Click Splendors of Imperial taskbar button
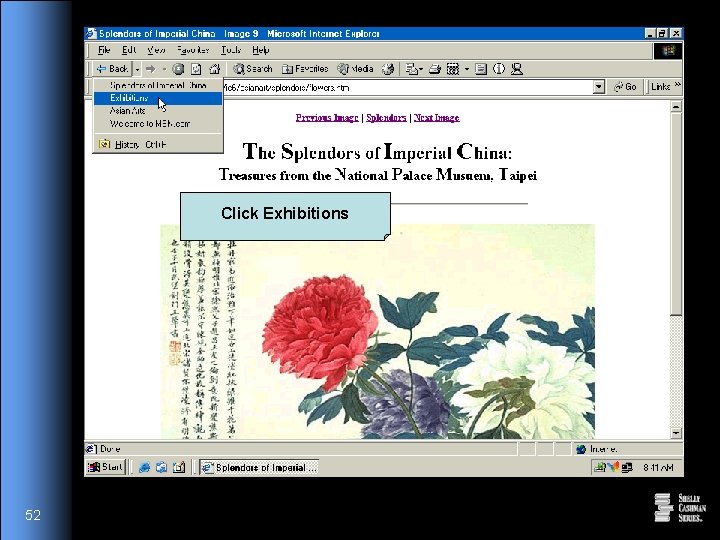Viewport: 720px width, 540px height. pos(259,467)
